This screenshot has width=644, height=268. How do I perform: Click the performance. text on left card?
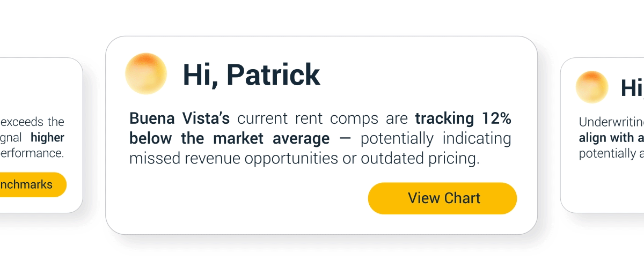point(32,153)
